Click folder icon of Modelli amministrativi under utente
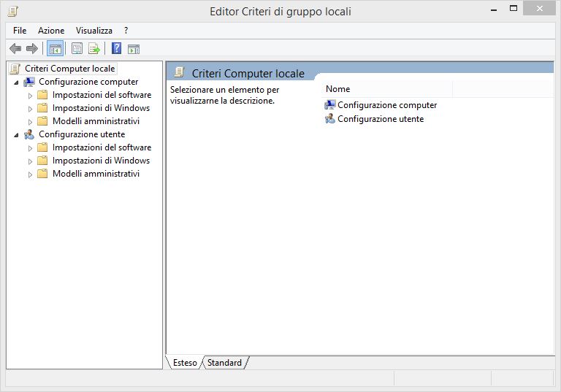561x392 pixels. (x=42, y=174)
